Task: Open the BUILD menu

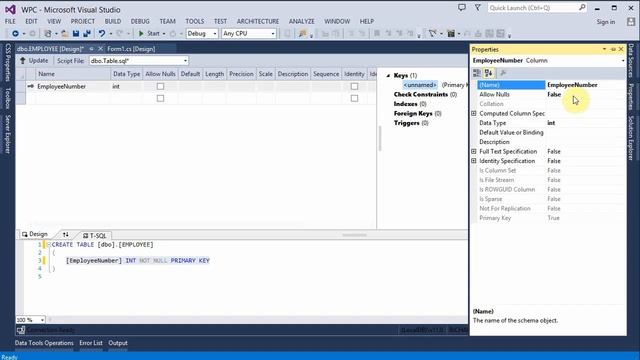Action: click(x=113, y=21)
